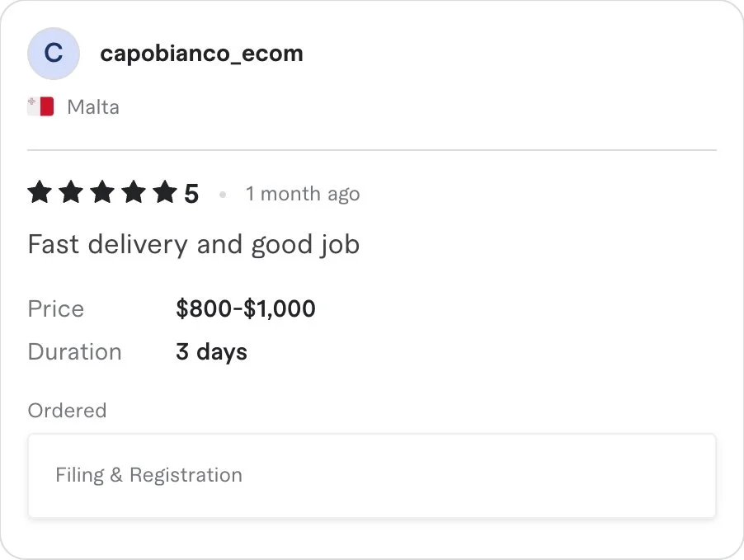Click the first rating star
744x560 pixels.
pos(40,193)
